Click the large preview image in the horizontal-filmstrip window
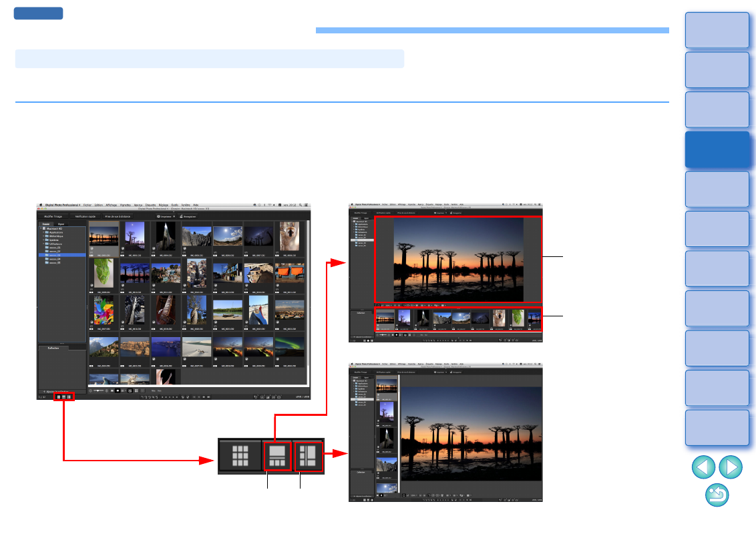The height and width of the screenshot is (534, 756). click(x=459, y=260)
